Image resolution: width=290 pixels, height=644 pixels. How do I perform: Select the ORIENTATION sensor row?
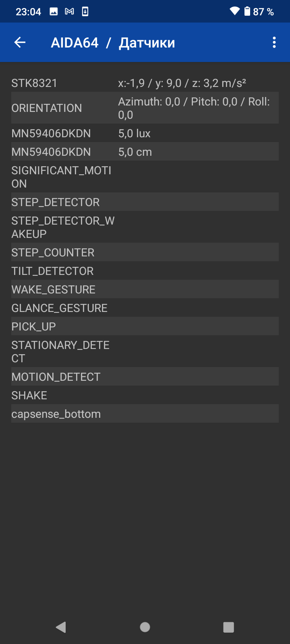145,108
